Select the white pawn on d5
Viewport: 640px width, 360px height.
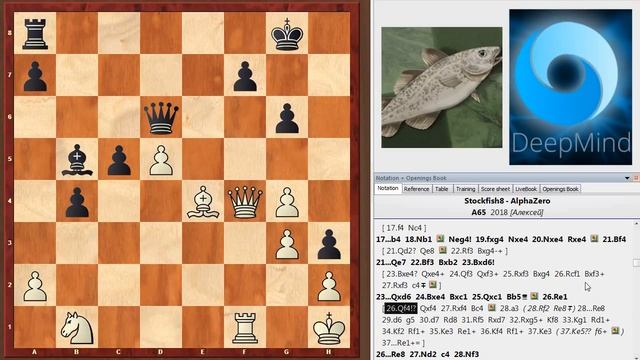[161, 160]
